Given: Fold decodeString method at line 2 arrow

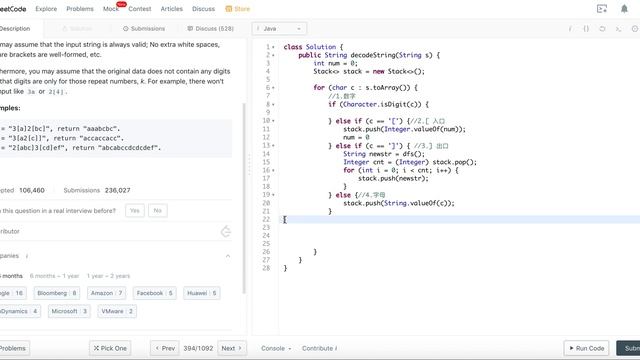Looking at the screenshot, I should tap(273, 55).
